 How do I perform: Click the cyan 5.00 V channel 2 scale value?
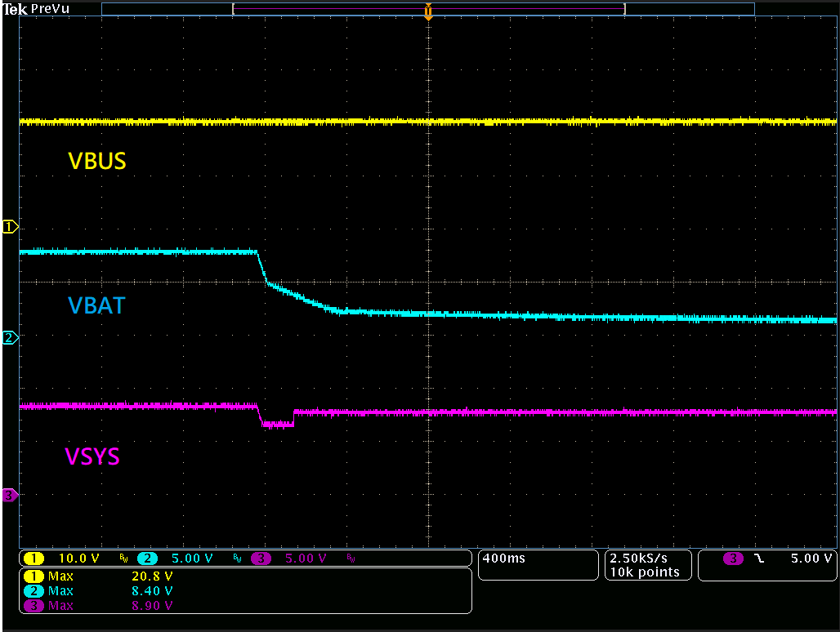tap(192, 559)
